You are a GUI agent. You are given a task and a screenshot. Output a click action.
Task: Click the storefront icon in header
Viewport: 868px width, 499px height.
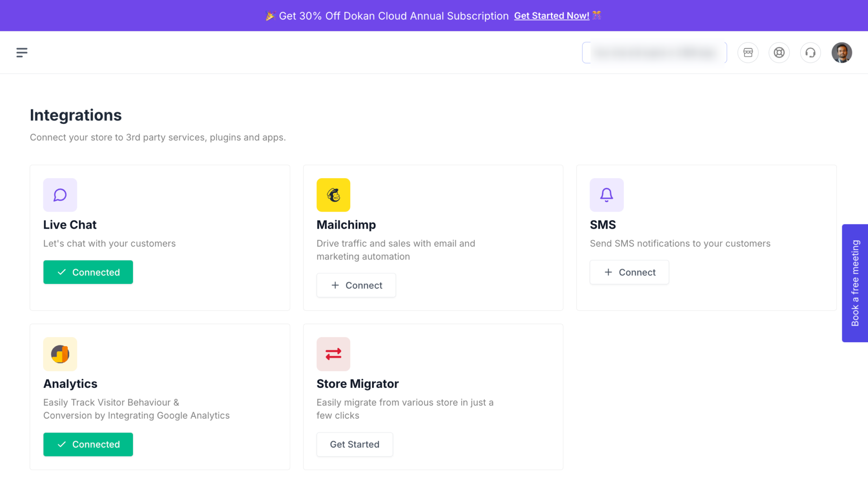pyautogui.click(x=748, y=52)
